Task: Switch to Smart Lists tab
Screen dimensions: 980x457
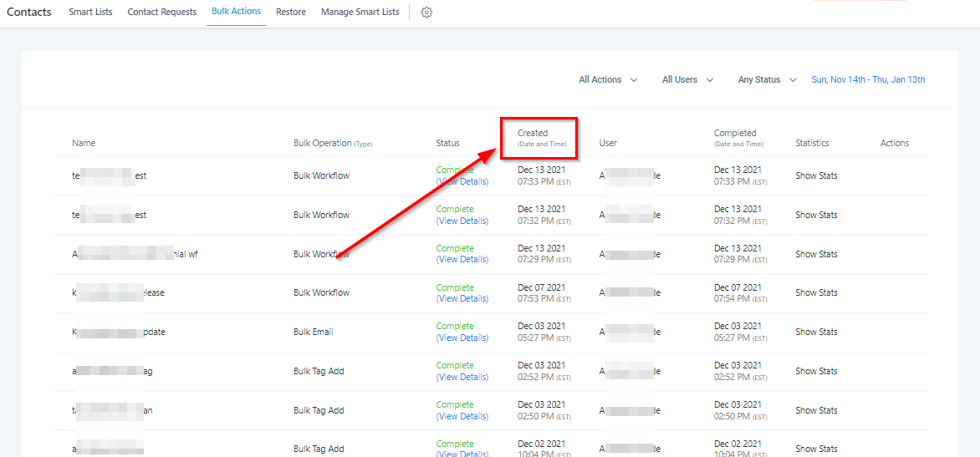Action: coord(92,13)
